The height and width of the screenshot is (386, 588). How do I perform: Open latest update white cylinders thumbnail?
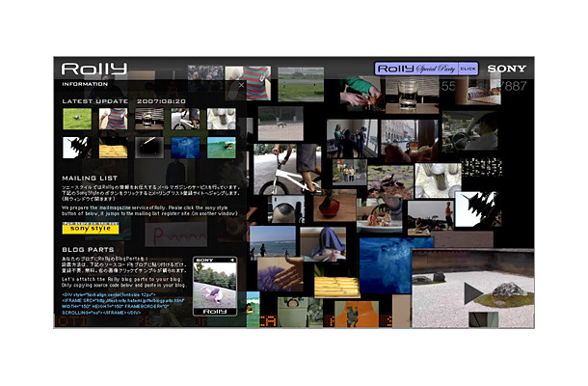pyautogui.click(x=222, y=119)
